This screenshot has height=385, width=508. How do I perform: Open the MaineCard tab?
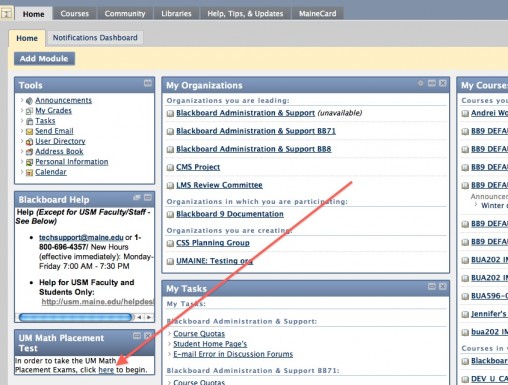(317, 14)
